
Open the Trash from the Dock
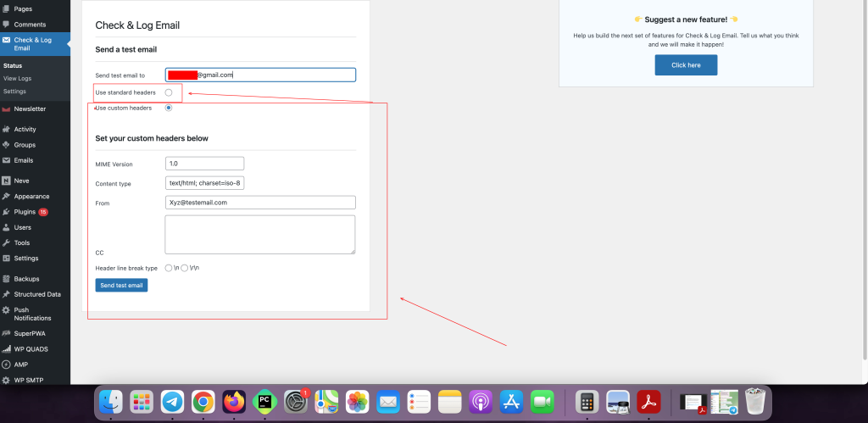(x=755, y=402)
